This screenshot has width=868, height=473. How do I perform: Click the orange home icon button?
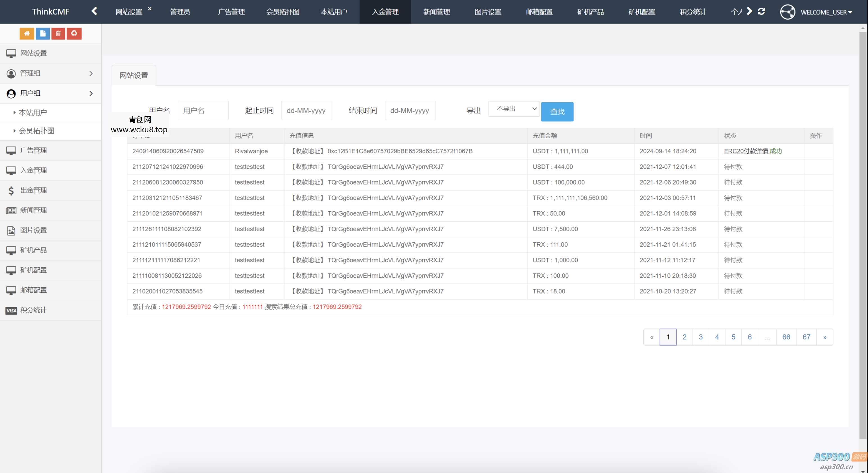(x=27, y=33)
